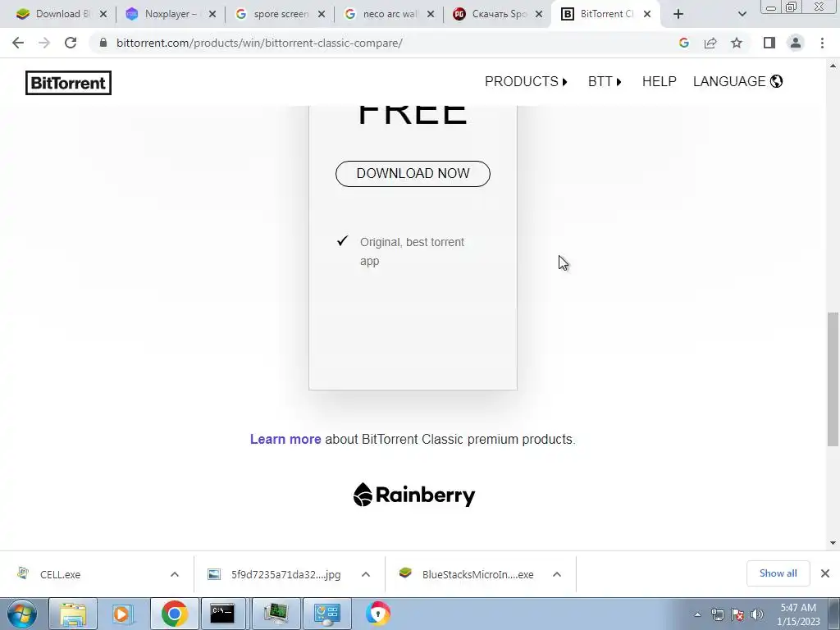Open the Windows Start menu
This screenshot has height=630, width=840.
(x=22, y=614)
